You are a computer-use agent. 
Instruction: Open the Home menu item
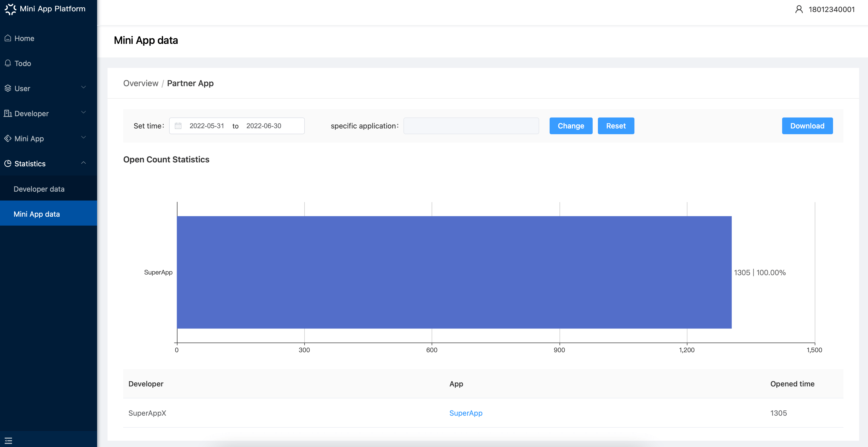(49, 38)
